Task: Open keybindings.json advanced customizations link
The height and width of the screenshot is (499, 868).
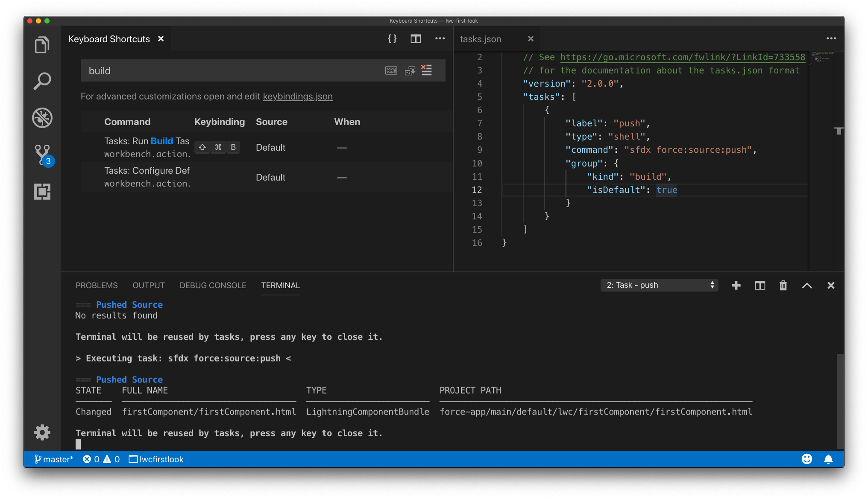Action: [x=298, y=96]
